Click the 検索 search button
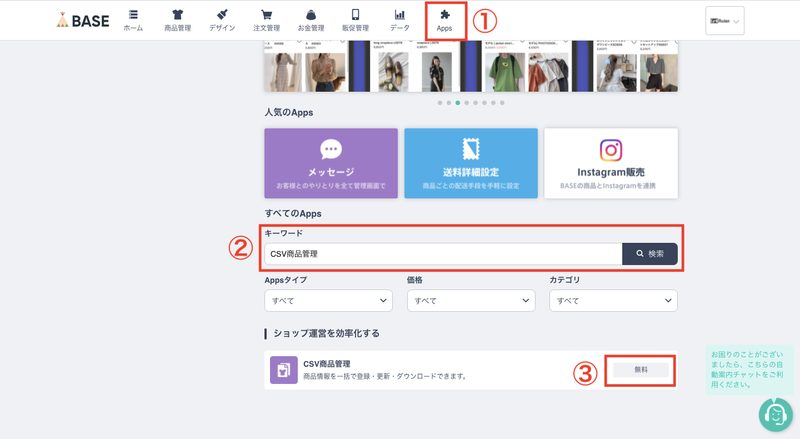Screen dimensions: 800x439 pyautogui.click(x=650, y=254)
